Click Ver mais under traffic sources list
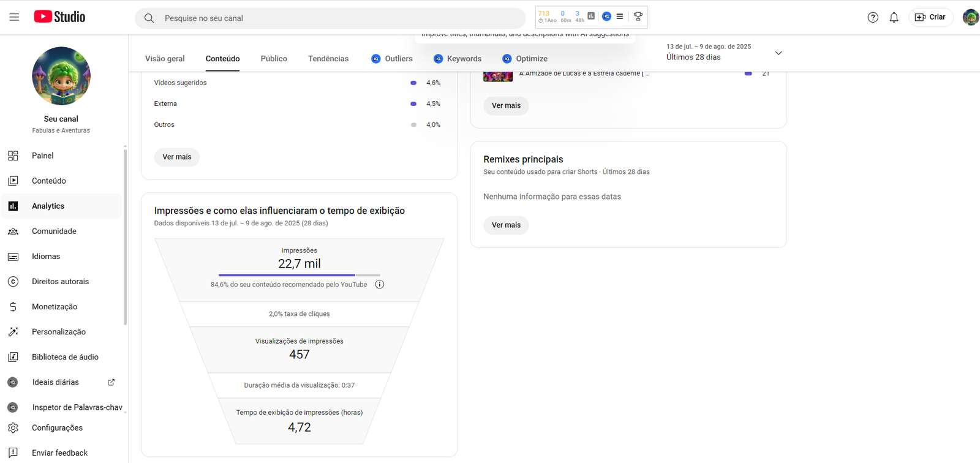980x463 pixels. pyautogui.click(x=177, y=157)
